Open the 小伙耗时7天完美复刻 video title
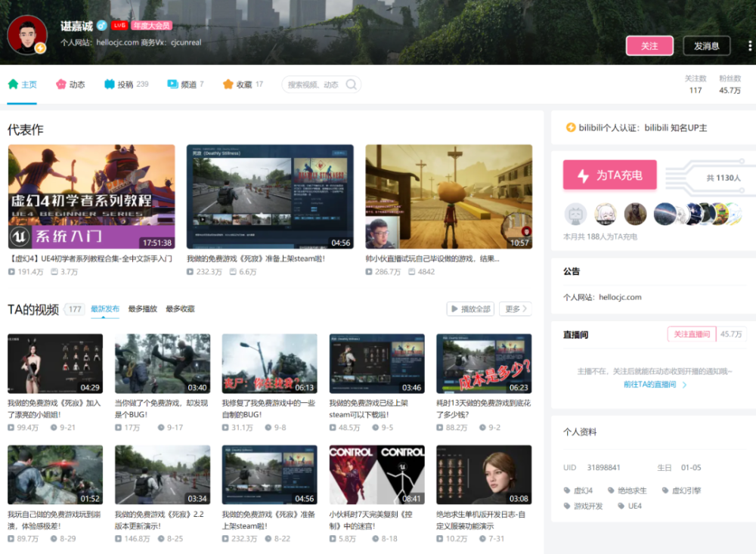Image resolution: width=756 pixels, height=554 pixels. 370,520
